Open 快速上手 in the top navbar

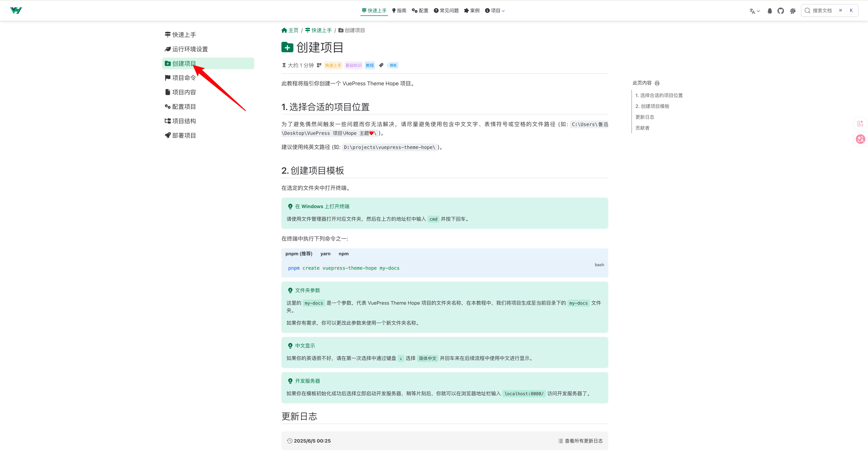tap(374, 11)
